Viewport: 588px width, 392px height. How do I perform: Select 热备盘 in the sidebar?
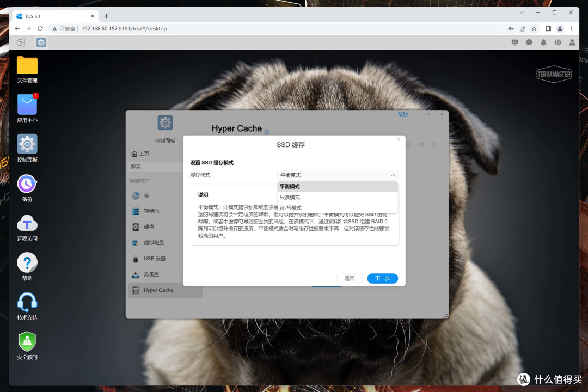156,274
